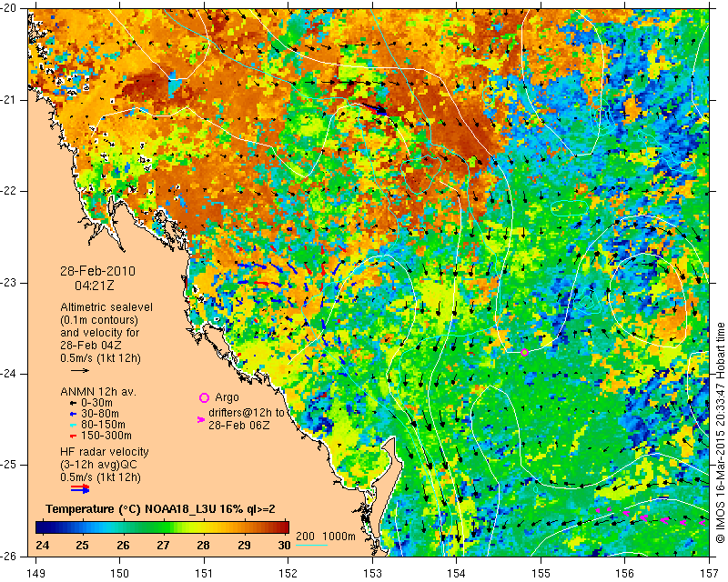
Task: Select the time label 04:21Z
Action: [95, 286]
